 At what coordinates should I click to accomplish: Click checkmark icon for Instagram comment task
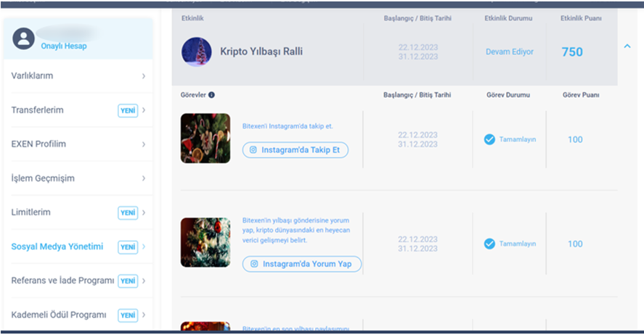[x=489, y=244]
